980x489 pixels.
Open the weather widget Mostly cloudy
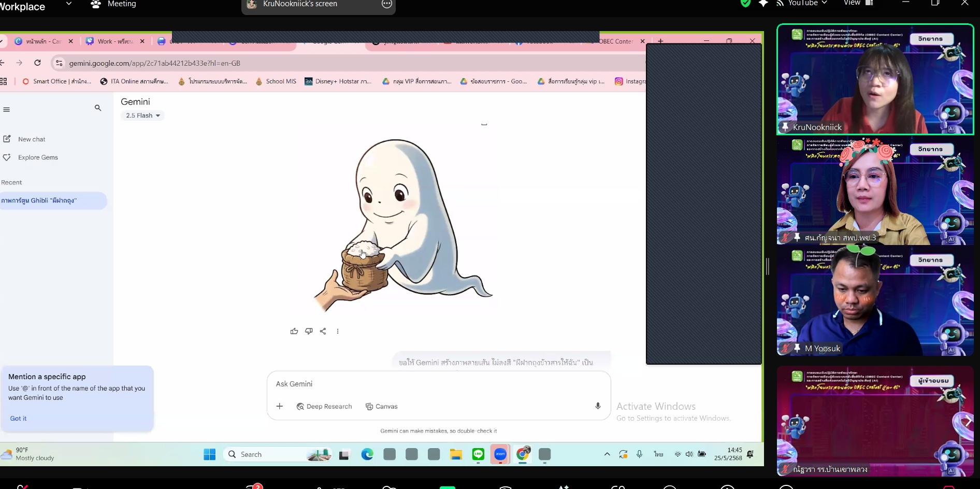(x=28, y=454)
